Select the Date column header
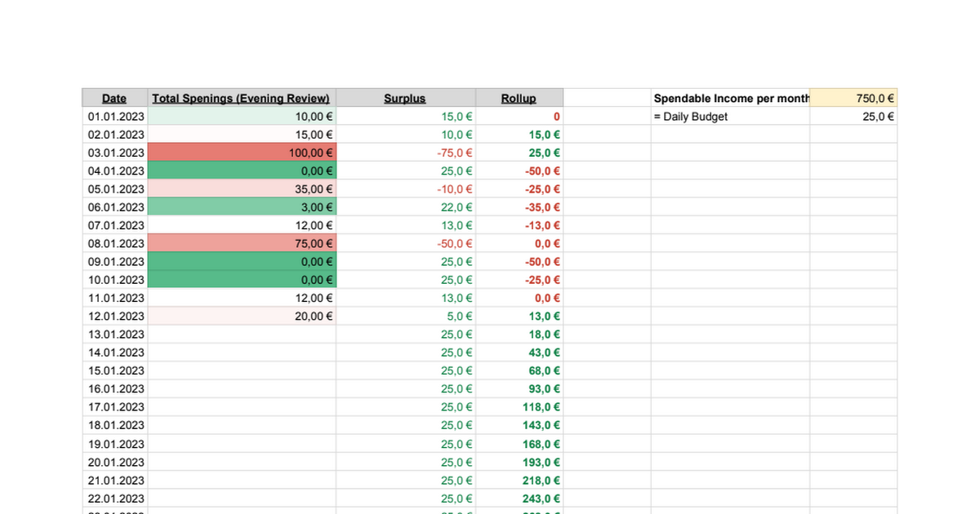 click(114, 98)
